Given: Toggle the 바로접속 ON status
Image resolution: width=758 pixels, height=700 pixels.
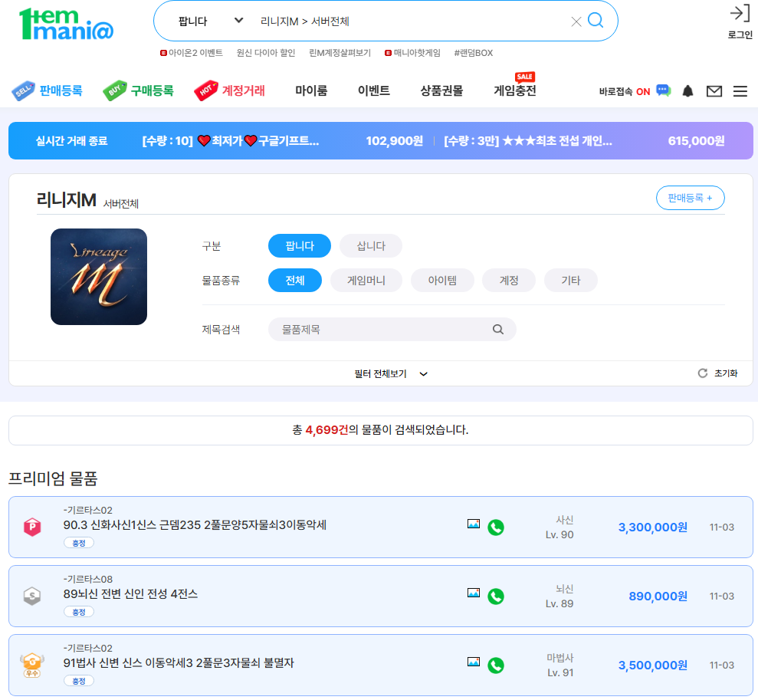Looking at the screenshot, I should (625, 91).
